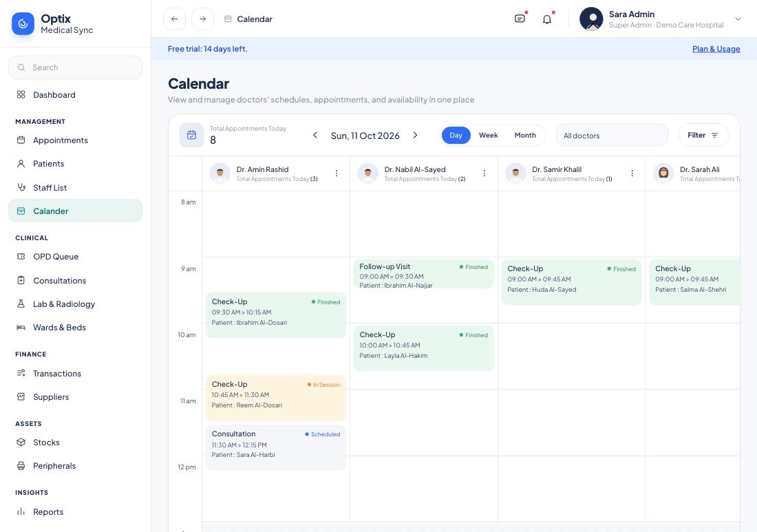Image resolution: width=757 pixels, height=532 pixels.
Task: Switch the calendar to Week view
Action: pyautogui.click(x=488, y=135)
